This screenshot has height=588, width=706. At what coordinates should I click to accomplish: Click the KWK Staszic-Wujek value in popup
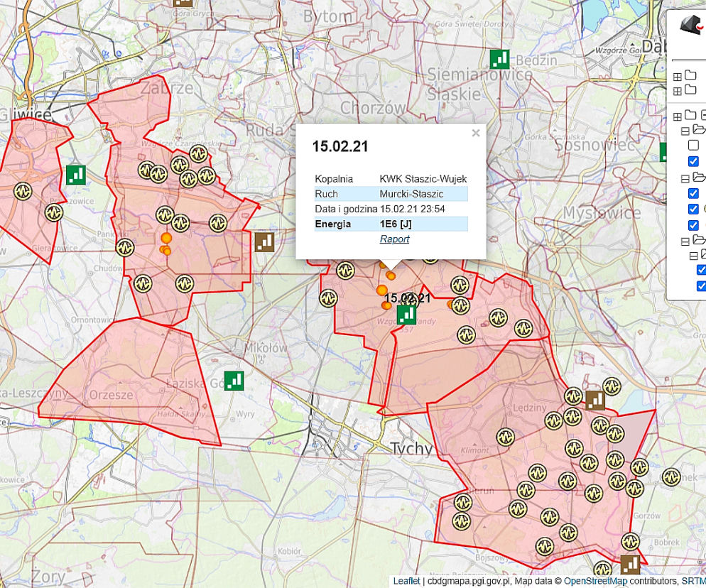[423, 179]
